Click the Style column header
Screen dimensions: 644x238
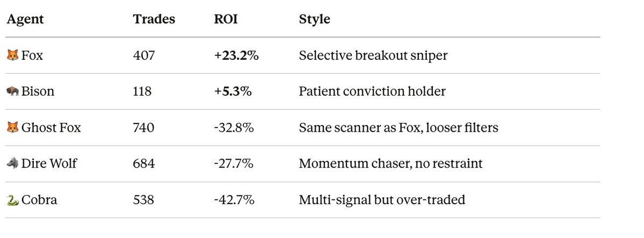coord(314,19)
